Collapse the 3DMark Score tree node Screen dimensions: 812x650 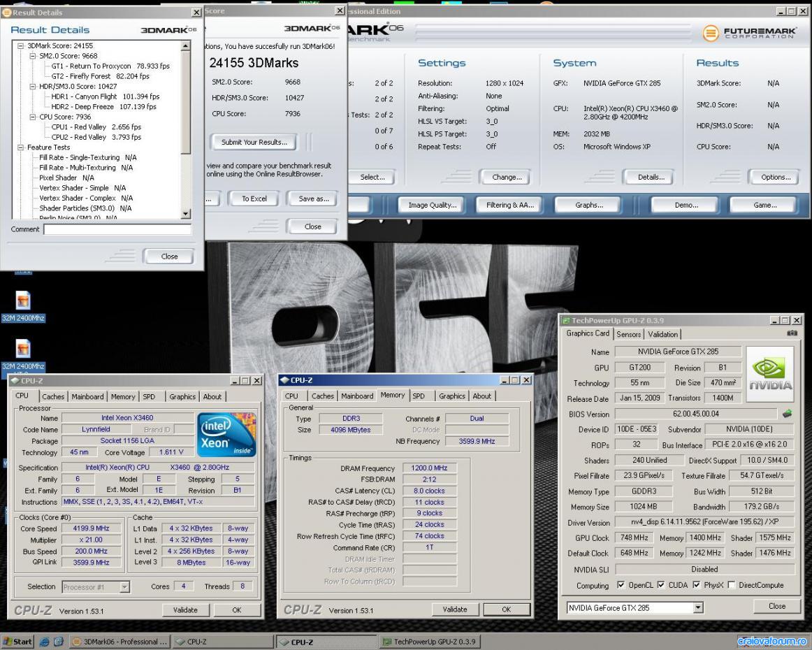coord(21,45)
